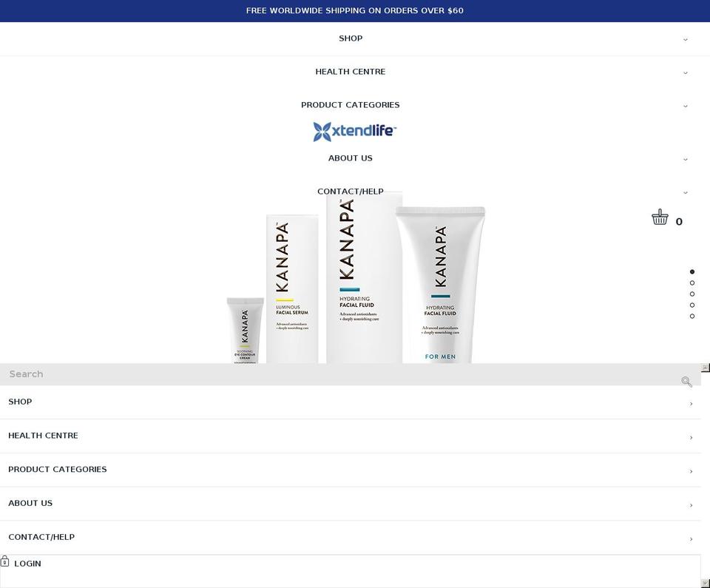Open HEALTH CENTRE arrow in lower menu

coord(691,438)
